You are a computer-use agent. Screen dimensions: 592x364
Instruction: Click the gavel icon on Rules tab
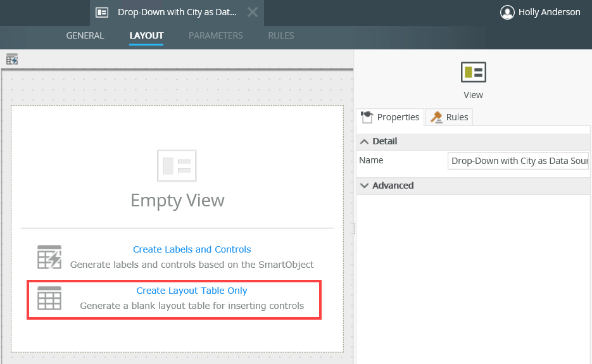tap(436, 117)
